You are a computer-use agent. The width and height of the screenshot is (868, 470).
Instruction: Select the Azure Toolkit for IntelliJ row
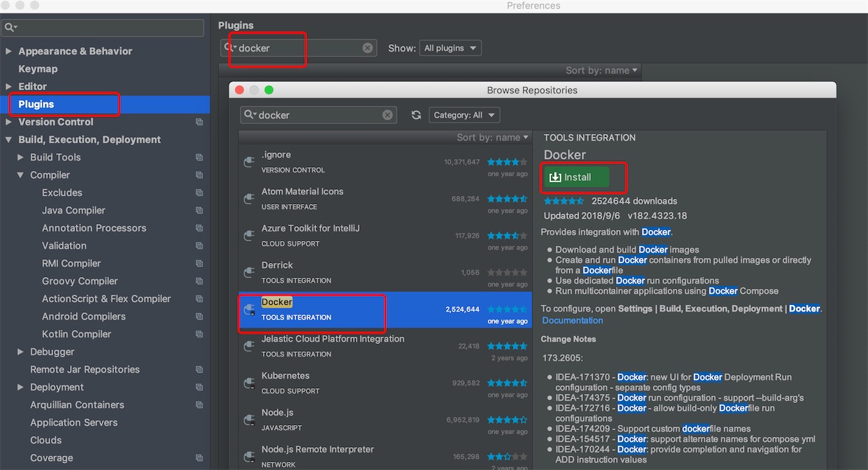pos(385,236)
